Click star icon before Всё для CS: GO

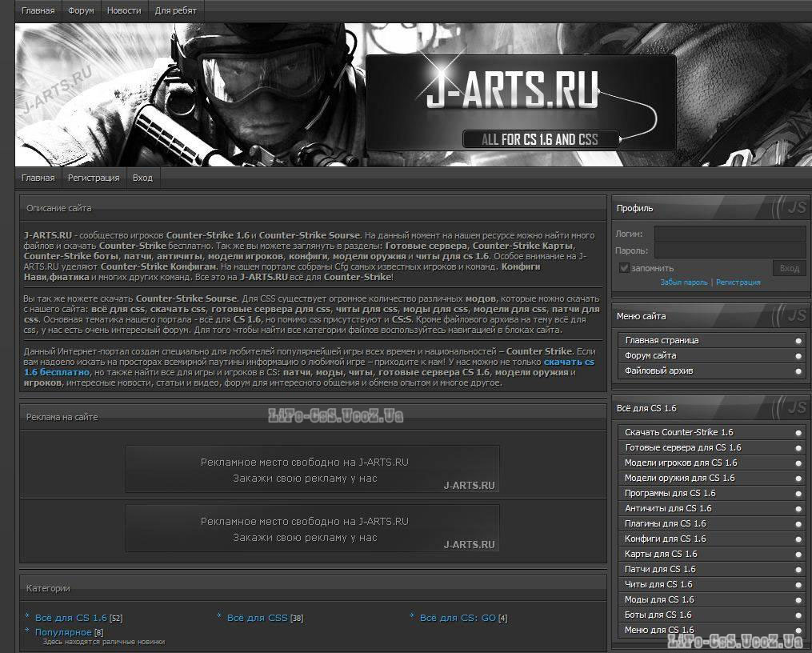412,615
